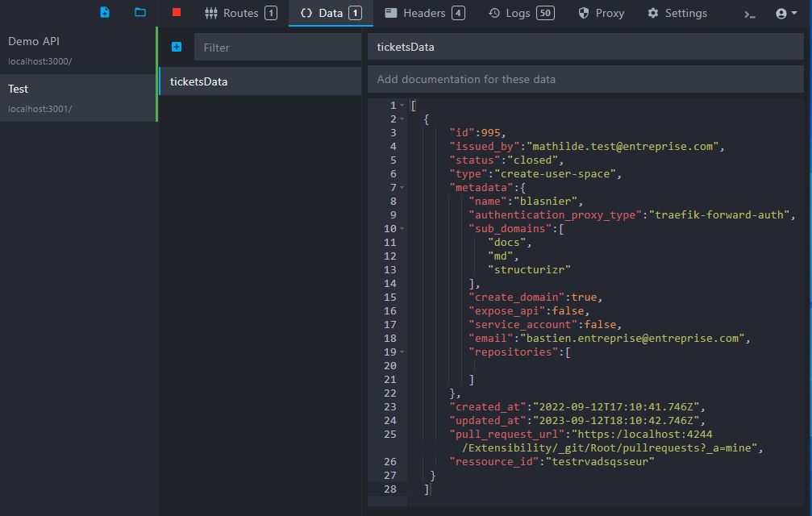Click the "updated_at" timestamp value
The height and width of the screenshot is (516, 812).
coord(616,421)
